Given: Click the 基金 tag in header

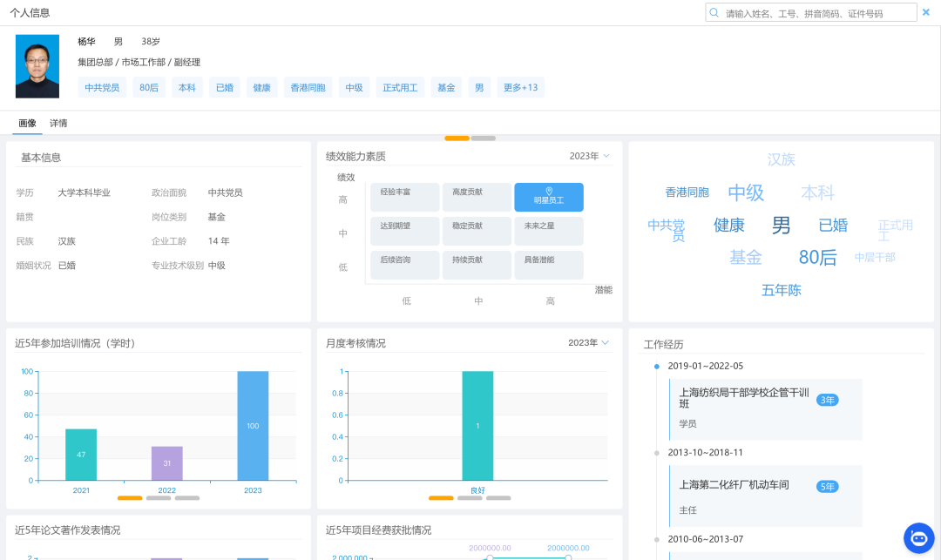Looking at the screenshot, I should tap(446, 88).
